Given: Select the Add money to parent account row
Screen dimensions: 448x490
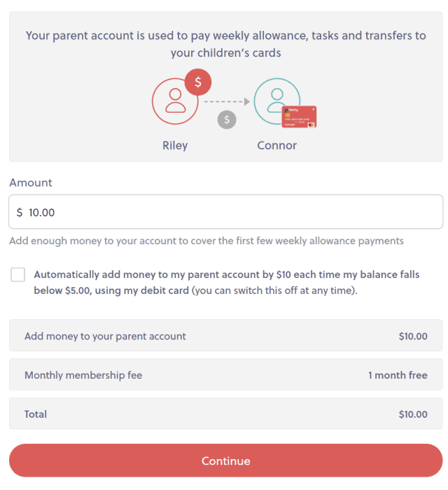Looking at the screenshot, I should click(225, 336).
